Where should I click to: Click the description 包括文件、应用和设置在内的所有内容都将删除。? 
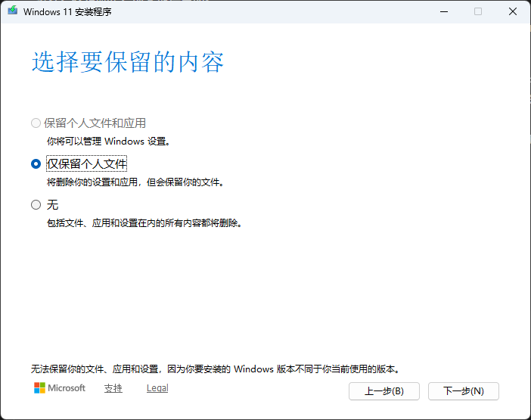[x=145, y=223]
